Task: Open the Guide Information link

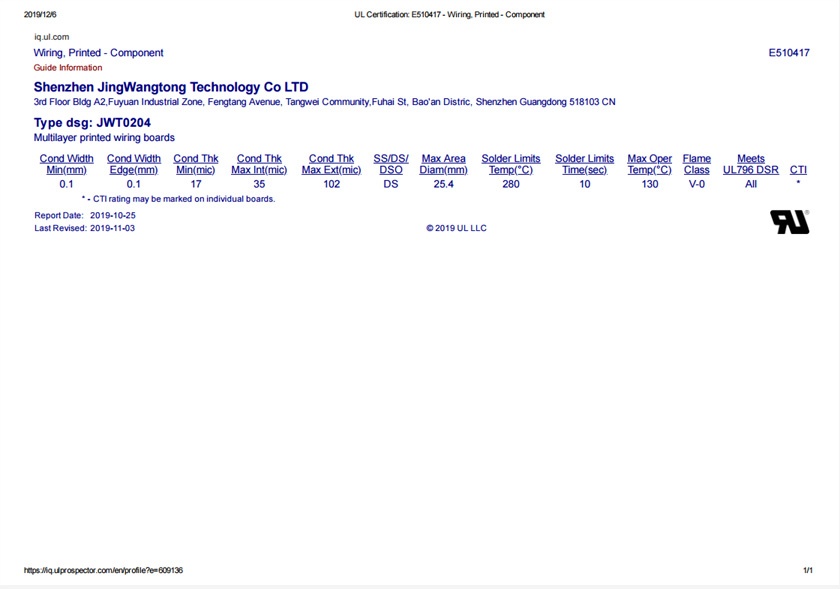Action: click(x=68, y=68)
